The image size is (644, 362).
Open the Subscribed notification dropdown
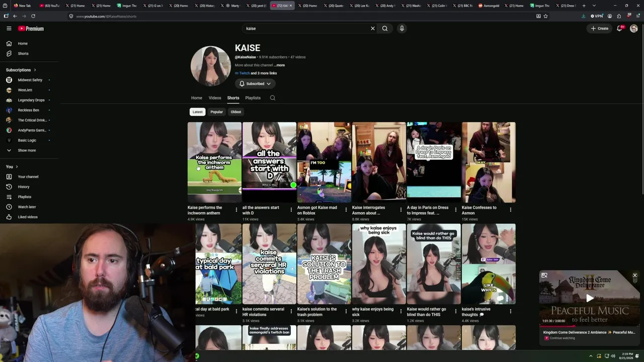[255, 83]
